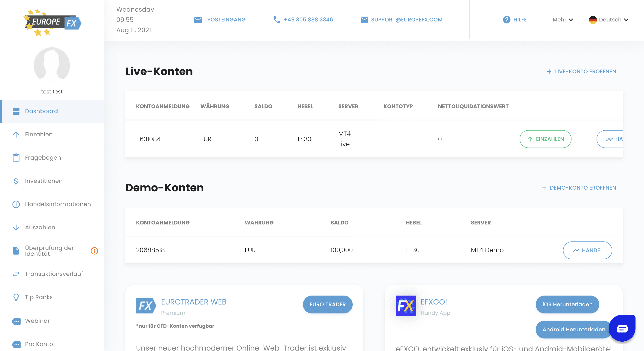The image size is (644, 351).
Task: Click demo balance 100,000
Action: (341, 250)
